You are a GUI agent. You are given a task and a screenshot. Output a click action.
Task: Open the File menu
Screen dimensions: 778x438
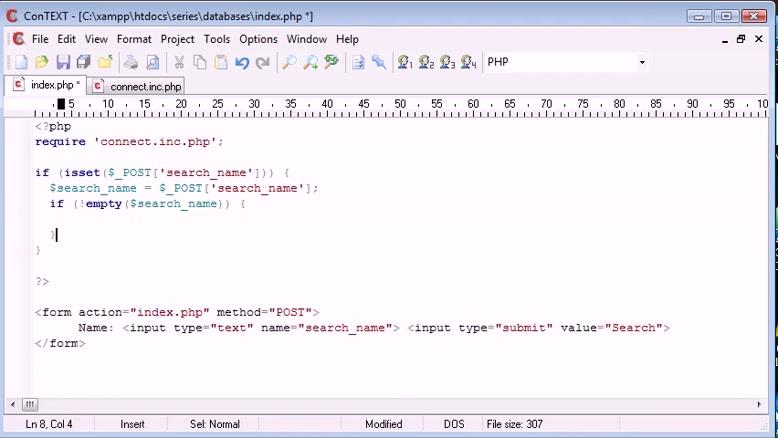point(40,39)
